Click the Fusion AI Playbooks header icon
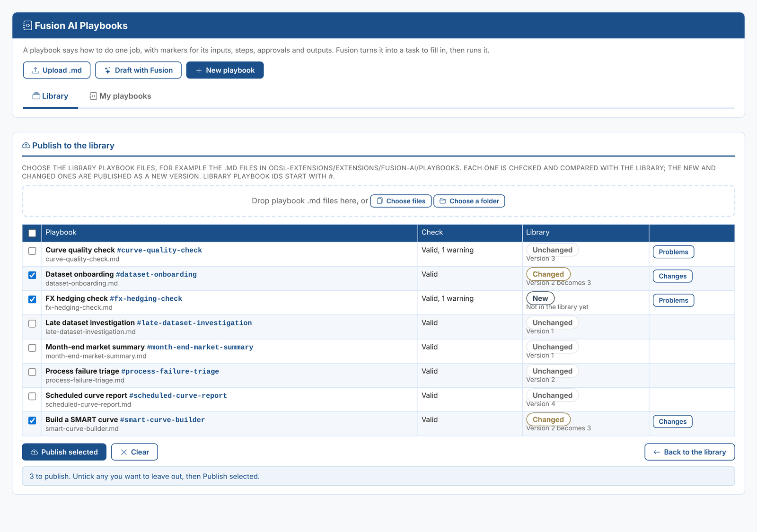Viewport: 757px width, 532px height. point(27,26)
